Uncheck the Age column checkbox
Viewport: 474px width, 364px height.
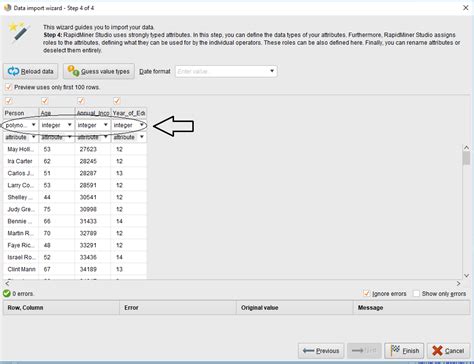(x=45, y=101)
